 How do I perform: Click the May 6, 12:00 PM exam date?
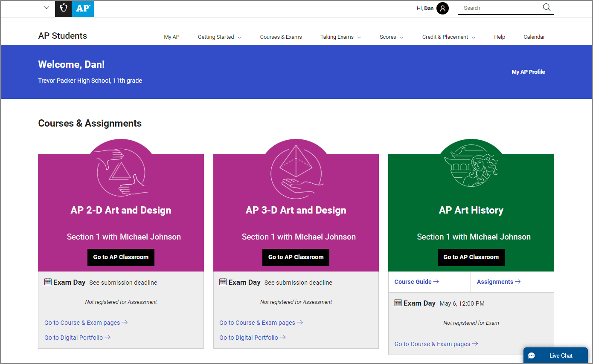point(462,303)
